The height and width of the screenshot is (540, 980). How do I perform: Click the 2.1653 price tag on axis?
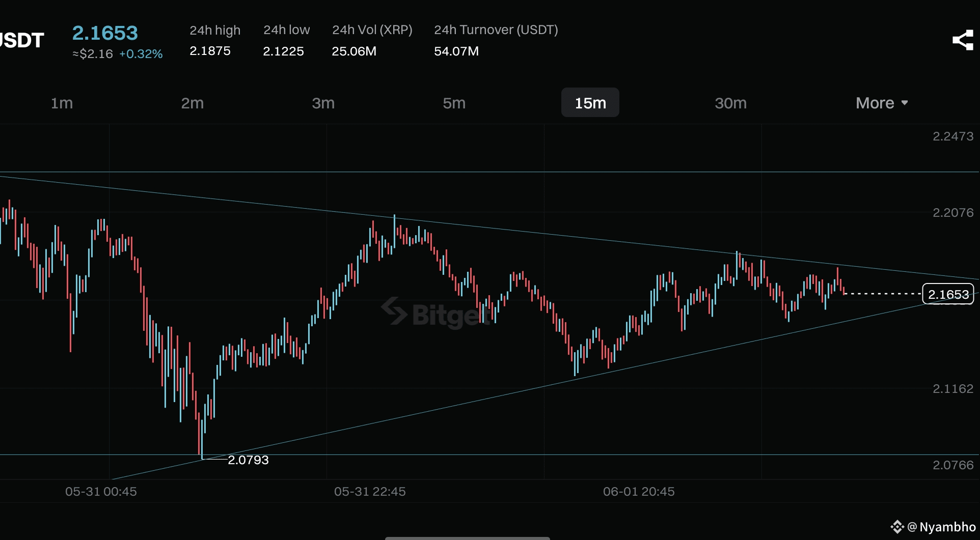[x=948, y=294]
